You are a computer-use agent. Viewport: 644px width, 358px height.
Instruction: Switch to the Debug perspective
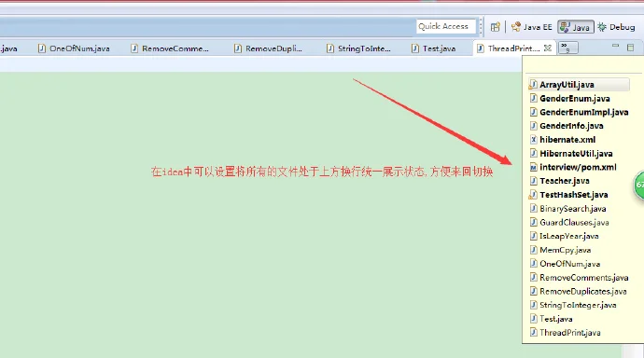click(x=617, y=27)
